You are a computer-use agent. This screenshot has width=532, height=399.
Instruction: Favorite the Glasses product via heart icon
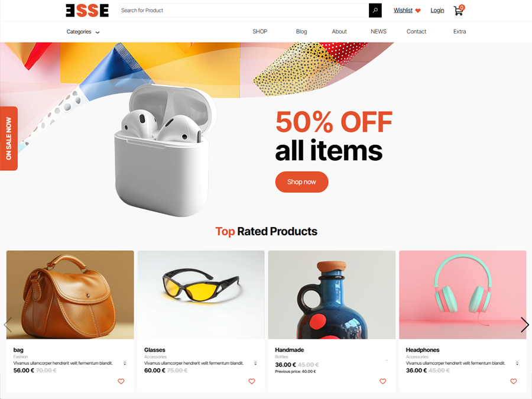pyautogui.click(x=252, y=381)
